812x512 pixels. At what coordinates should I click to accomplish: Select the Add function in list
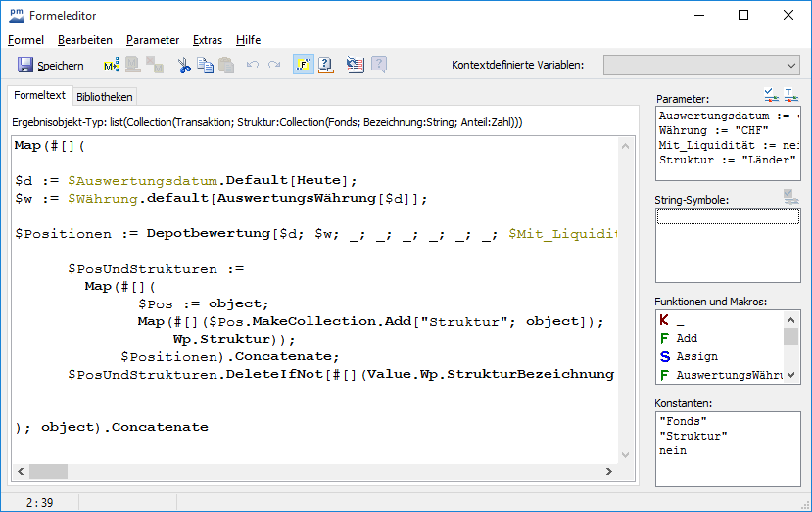[x=687, y=338]
